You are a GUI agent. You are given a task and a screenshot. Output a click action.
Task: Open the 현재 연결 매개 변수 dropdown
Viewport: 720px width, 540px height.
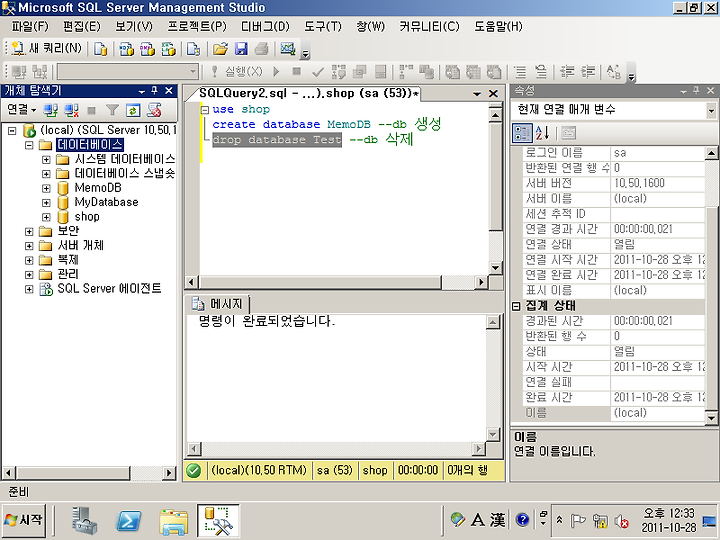[711, 110]
